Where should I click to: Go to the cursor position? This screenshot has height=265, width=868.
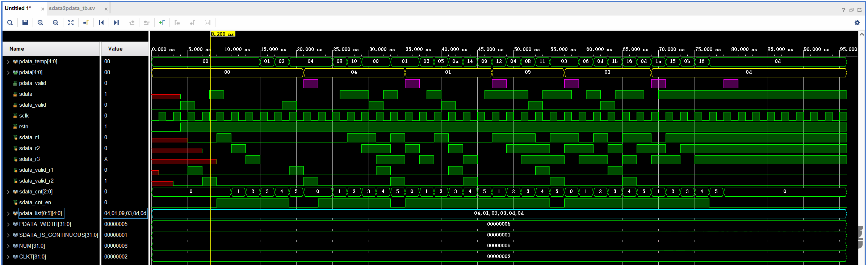click(x=86, y=23)
